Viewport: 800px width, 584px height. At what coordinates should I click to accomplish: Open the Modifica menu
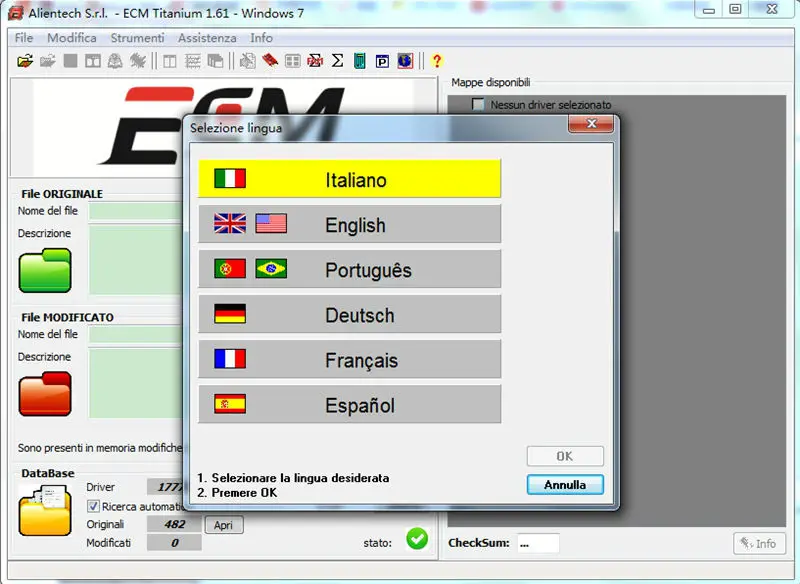[x=72, y=38]
